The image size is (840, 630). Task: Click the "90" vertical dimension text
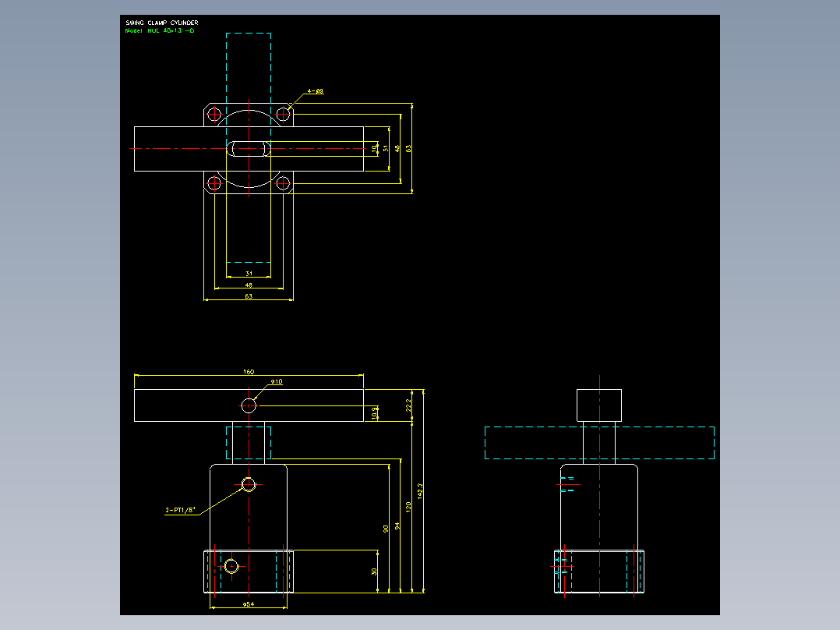coord(386,529)
